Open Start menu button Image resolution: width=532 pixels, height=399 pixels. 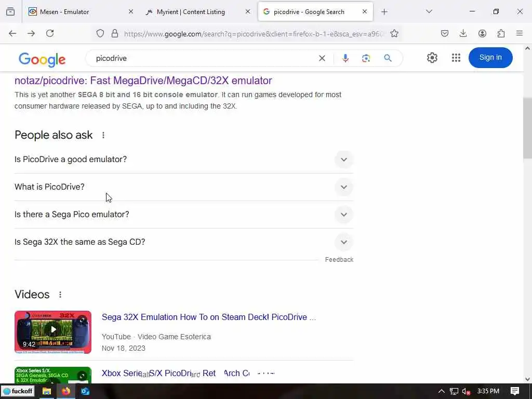[18, 391]
